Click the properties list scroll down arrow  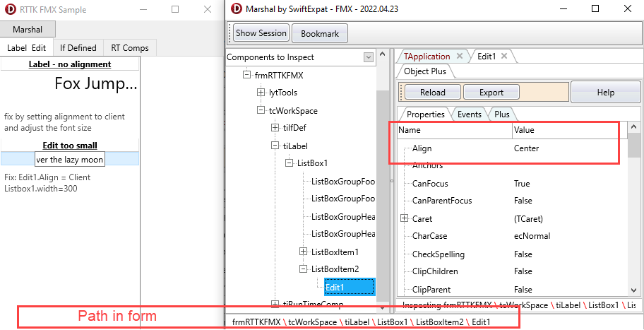633,290
